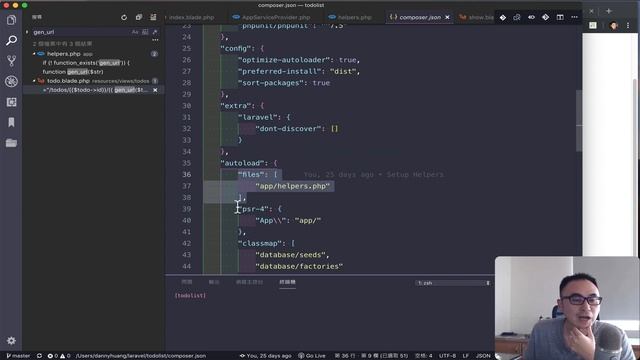This screenshot has height=360, width=640.
Task: Expand the replace field toggle arrow
Action: coord(27,32)
